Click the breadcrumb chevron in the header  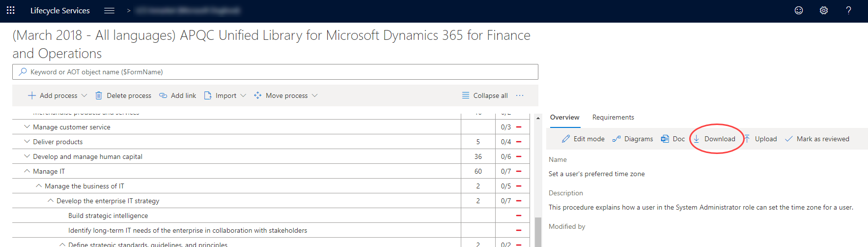tap(129, 10)
